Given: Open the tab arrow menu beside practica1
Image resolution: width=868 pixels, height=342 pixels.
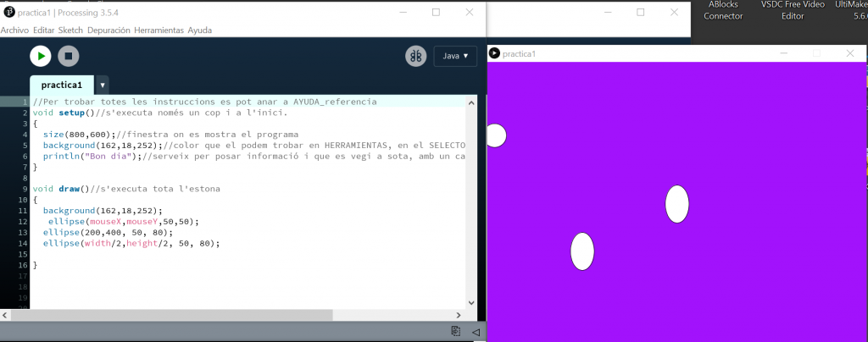Looking at the screenshot, I should point(103,85).
